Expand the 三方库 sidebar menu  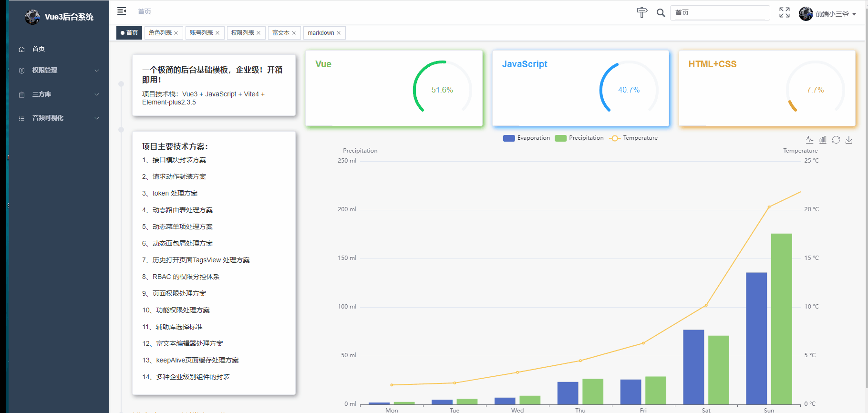click(x=58, y=94)
